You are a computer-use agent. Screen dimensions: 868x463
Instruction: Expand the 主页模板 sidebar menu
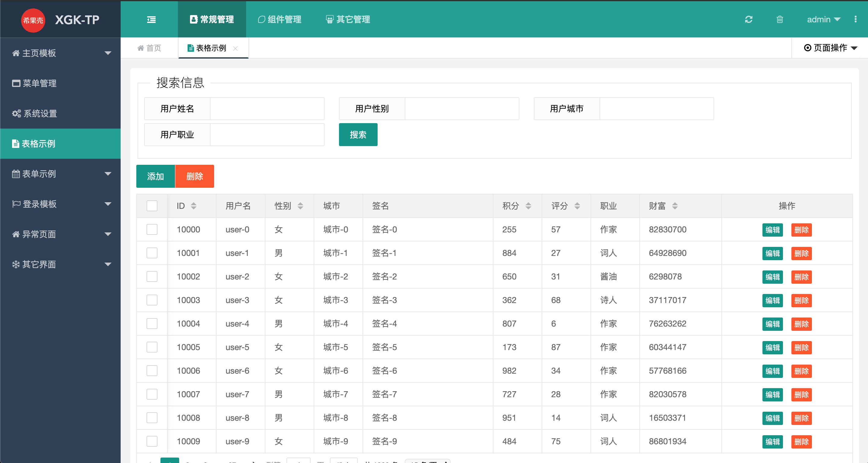coord(61,53)
